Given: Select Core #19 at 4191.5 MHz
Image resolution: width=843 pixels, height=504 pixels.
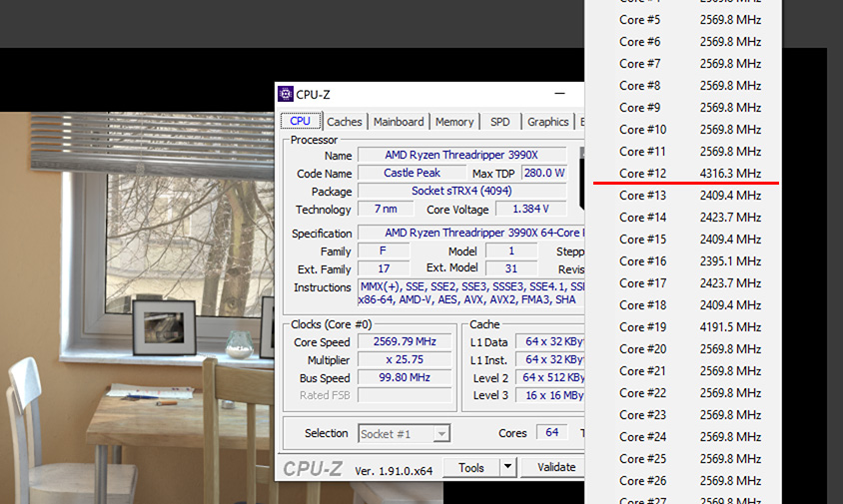Looking at the screenshot, I should (x=683, y=327).
